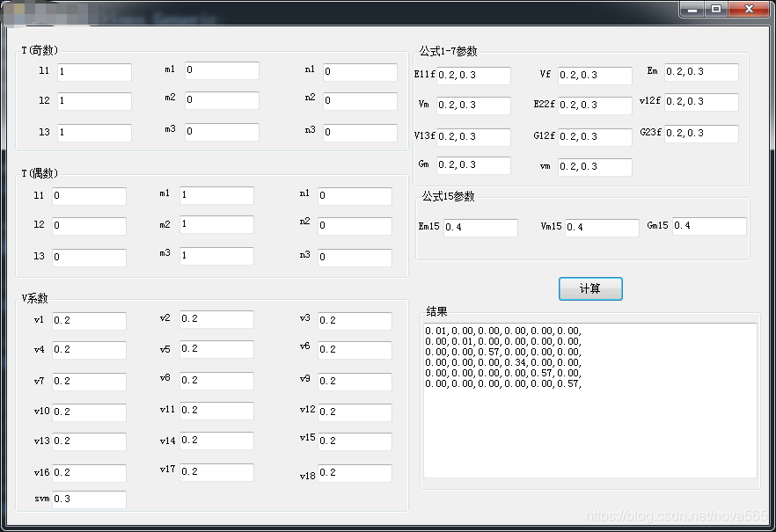Screen dimensions: 776x532
Task: Click the m2 field in T(偶数) group
Action: pos(216,224)
